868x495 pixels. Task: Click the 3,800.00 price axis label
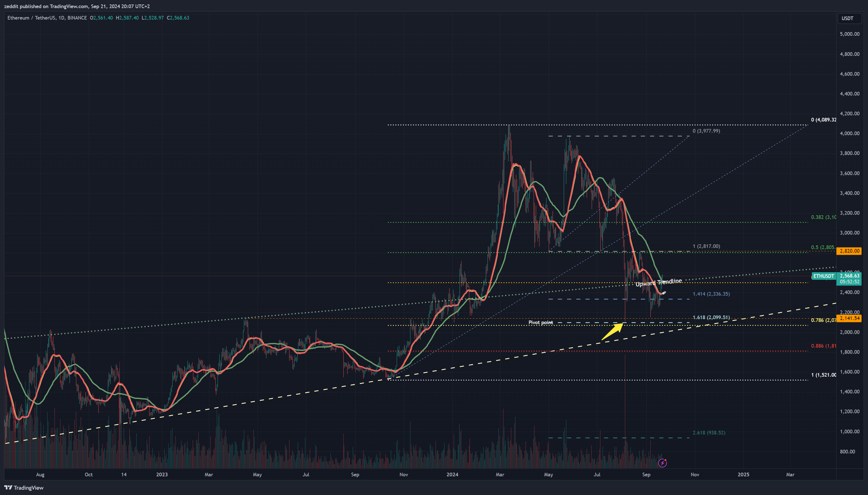pos(849,153)
